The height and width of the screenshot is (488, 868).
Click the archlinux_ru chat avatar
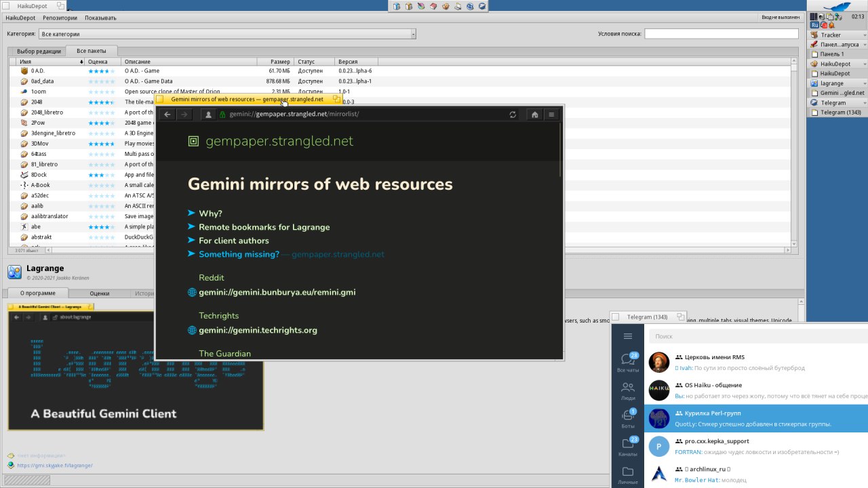click(x=659, y=474)
